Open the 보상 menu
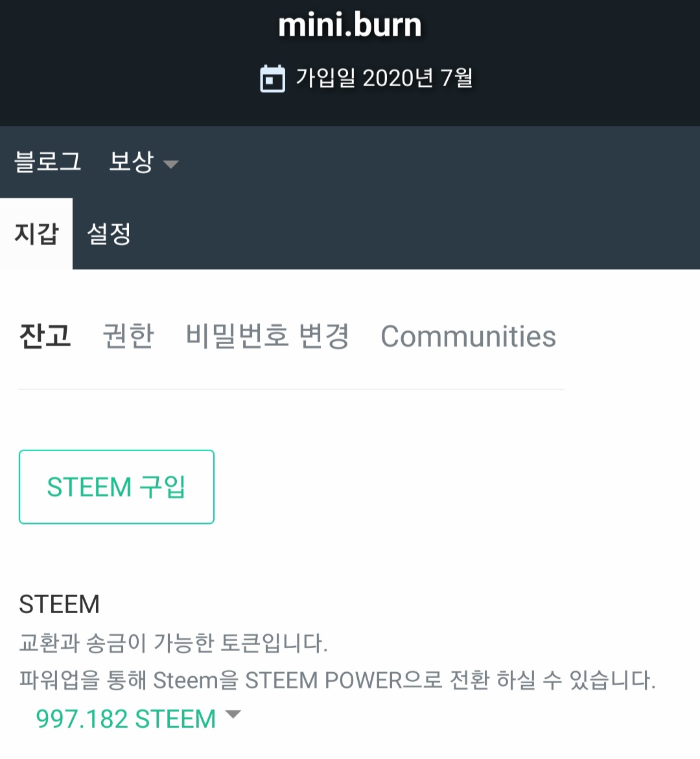Screen dimensions: 700x759 (131, 161)
